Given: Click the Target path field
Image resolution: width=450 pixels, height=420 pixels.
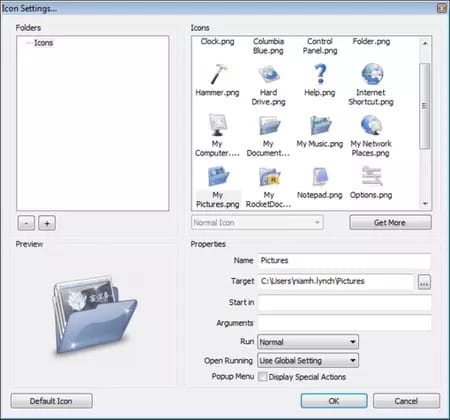Looking at the screenshot, I should (336, 281).
